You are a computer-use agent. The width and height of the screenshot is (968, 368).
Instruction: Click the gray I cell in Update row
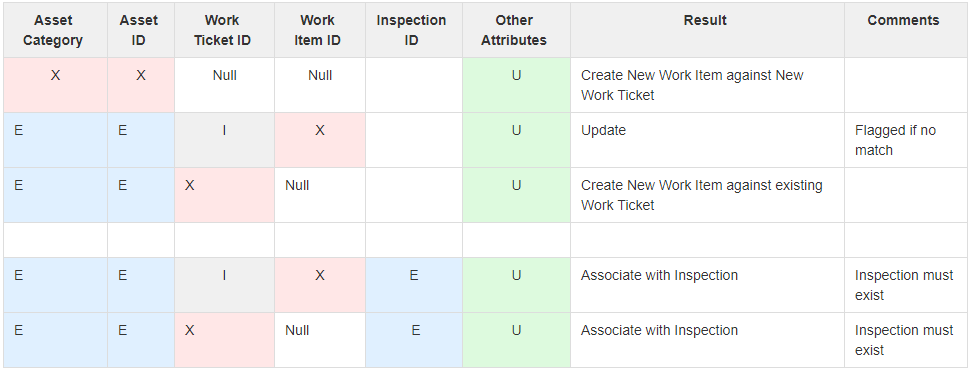tap(224, 140)
